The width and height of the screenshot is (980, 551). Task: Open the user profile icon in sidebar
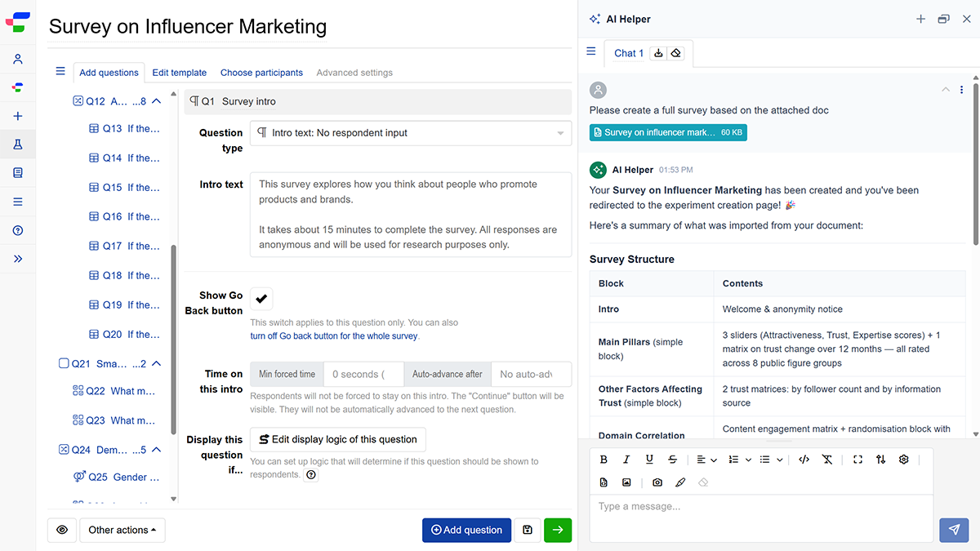(18, 59)
